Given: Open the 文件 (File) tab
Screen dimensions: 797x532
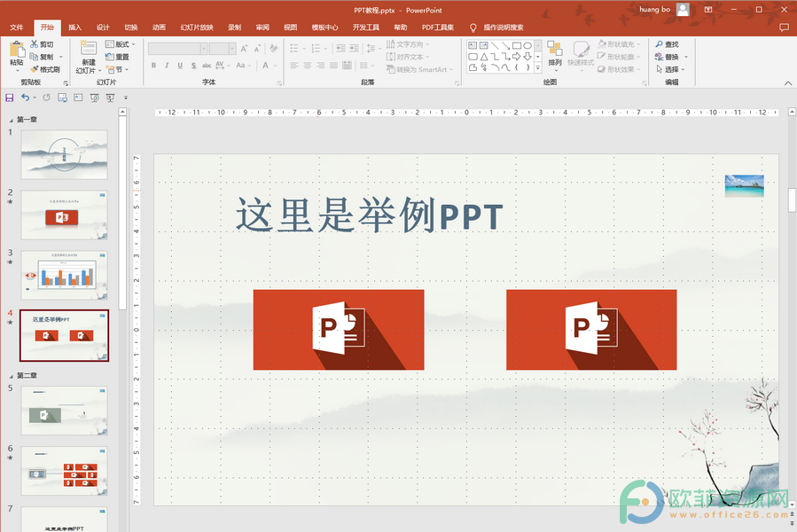Looking at the screenshot, I should point(16,27).
